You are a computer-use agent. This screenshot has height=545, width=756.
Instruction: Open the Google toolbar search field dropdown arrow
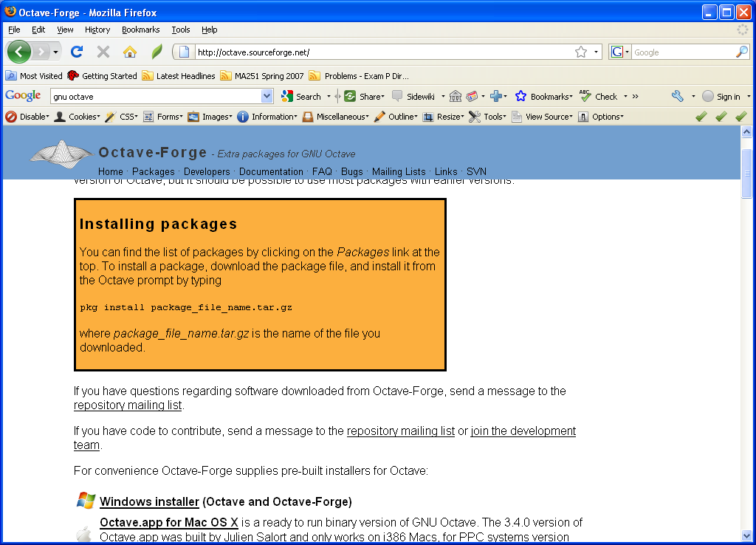pos(267,96)
